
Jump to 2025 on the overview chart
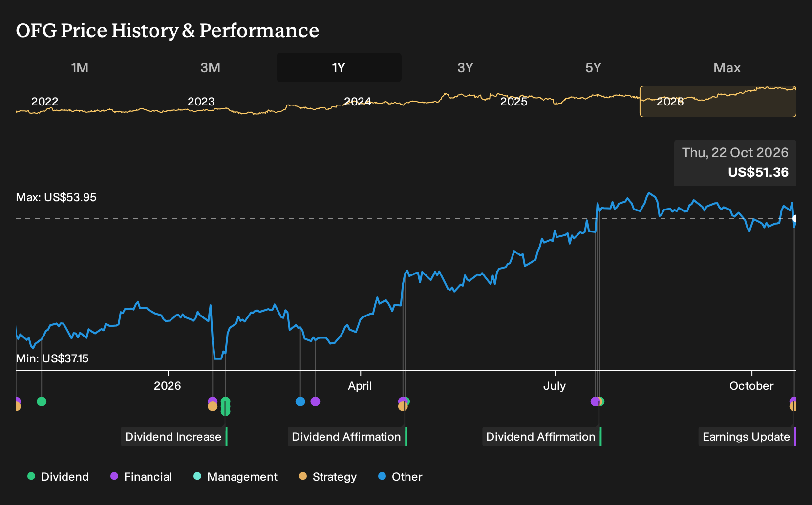point(513,102)
